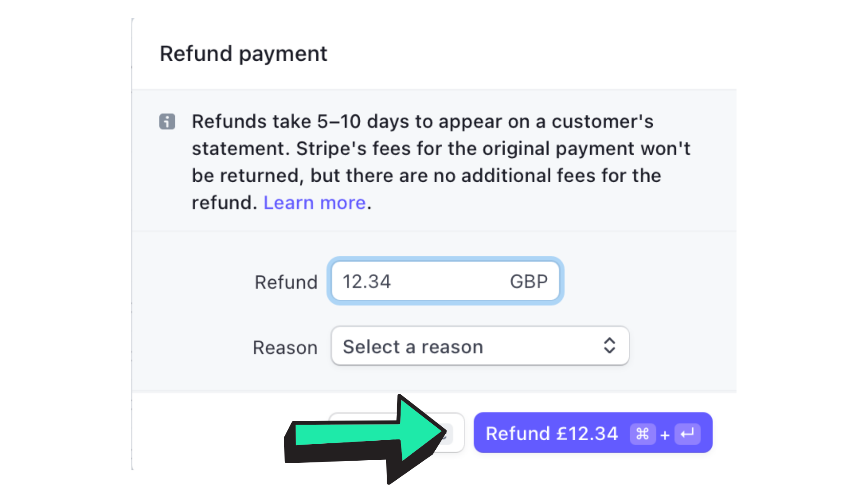The width and height of the screenshot is (868, 488).
Task: Click the refund timing notice paragraph text
Action: 422,122
